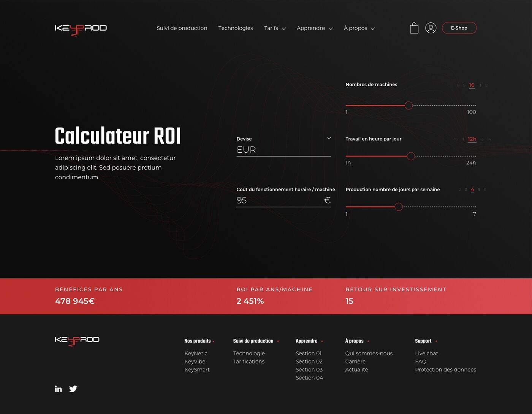Expand the Tarifs dropdown menu
This screenshot has height=414, width=532.
pos(275,28)
